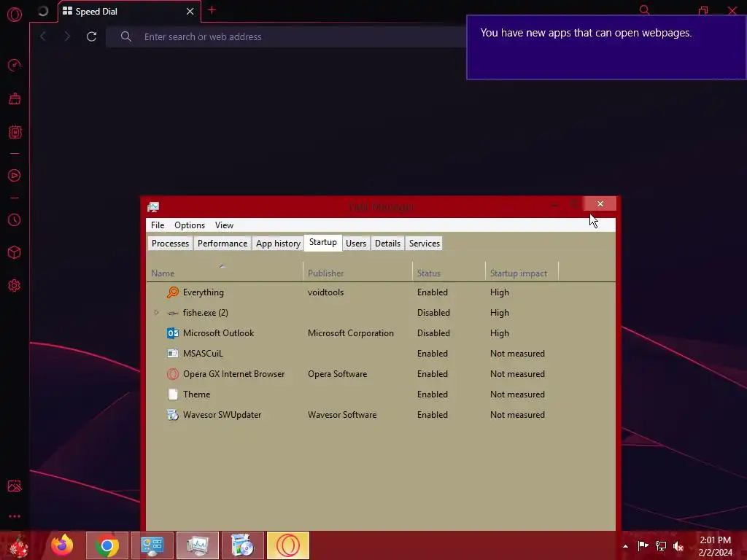Open the Control Panel taskbar icon
The height and width of the screenshot is (560, 747).
click(x=152, y=545)
